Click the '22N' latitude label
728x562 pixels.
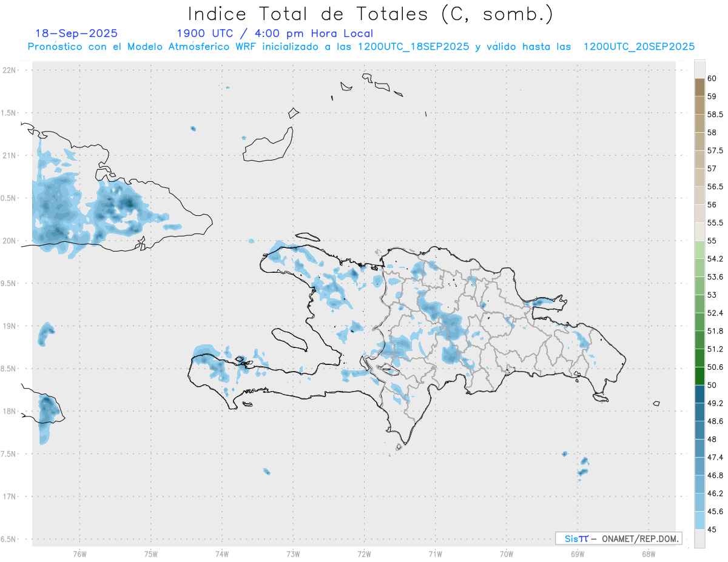(x=10, y=70)
